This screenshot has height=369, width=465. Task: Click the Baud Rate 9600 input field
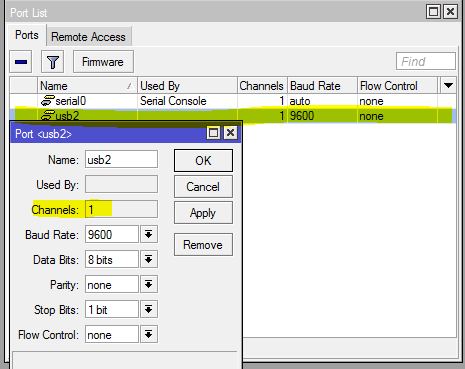112,234
